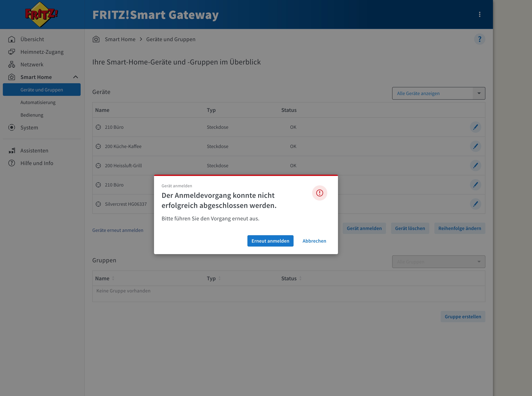Open the Alle Geräte anzeigen dropdown
Image resolution: width=532 pixels, height=396 pixels.
pyautogui.click(x=438, y=93)
